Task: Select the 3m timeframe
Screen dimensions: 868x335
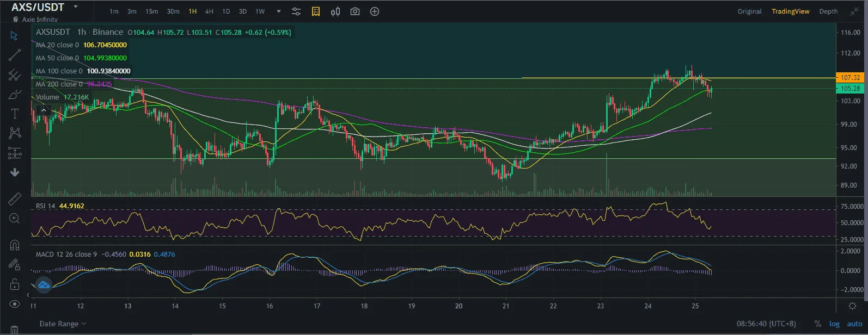Action: [x=132, y=11]
